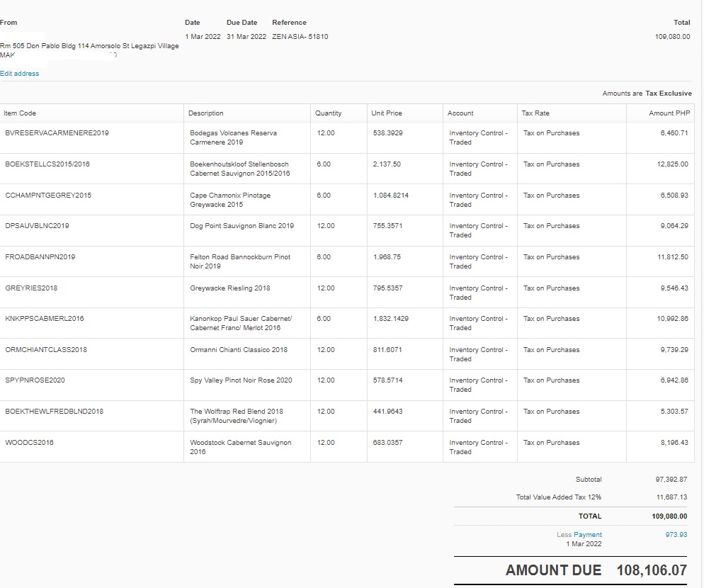Click unit price 1,968.75
The width and height of the screenshot is (704, 588).
387,257
